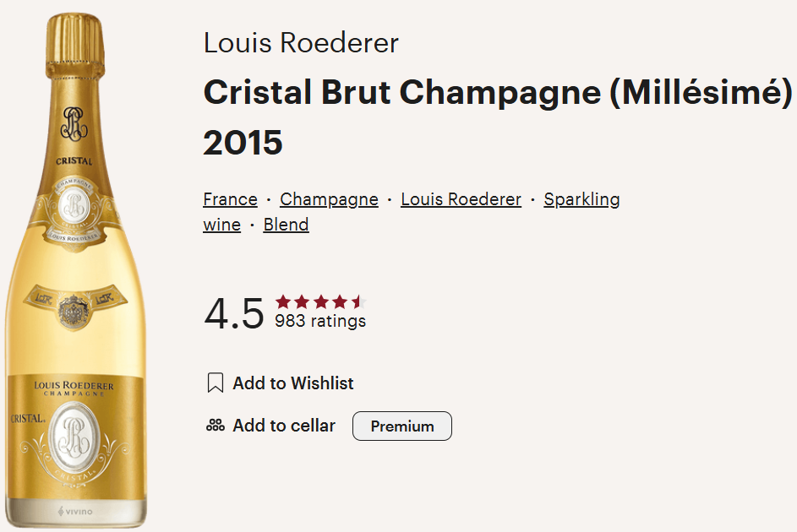Click the half-filled fifth rating star

click(x=358, y=302)
